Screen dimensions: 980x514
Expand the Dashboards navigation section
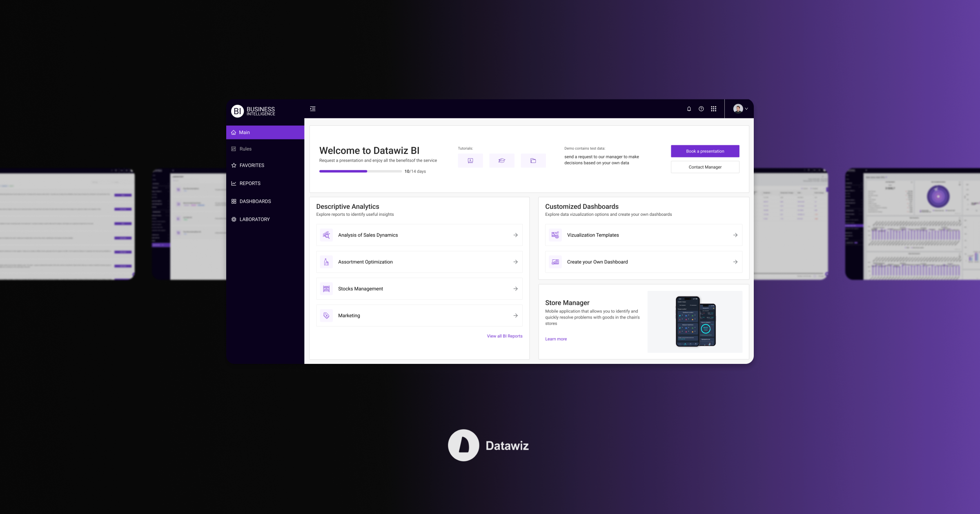click(255, 202)
